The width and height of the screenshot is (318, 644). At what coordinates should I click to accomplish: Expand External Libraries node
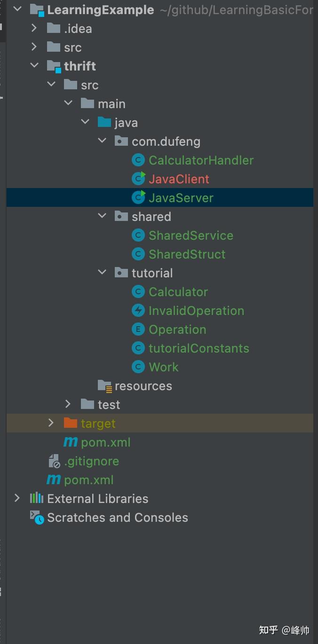click(x=17, y=498)
